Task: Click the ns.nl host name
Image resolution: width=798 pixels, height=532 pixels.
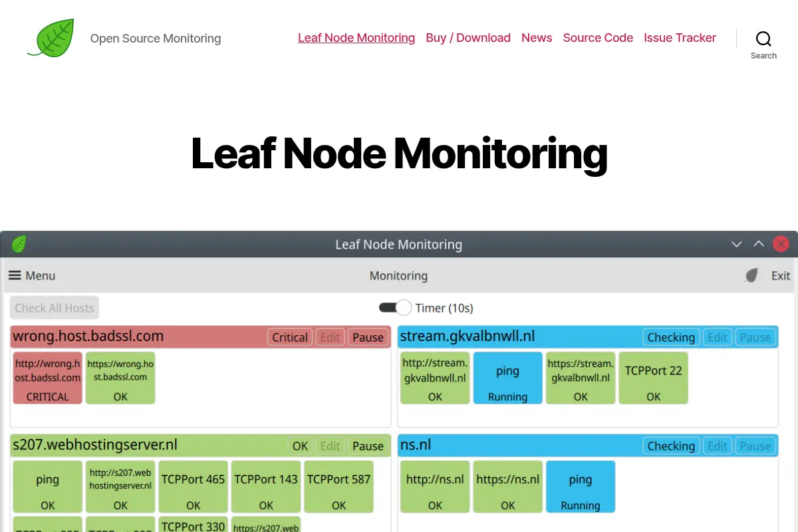Action: click(416, 444)
